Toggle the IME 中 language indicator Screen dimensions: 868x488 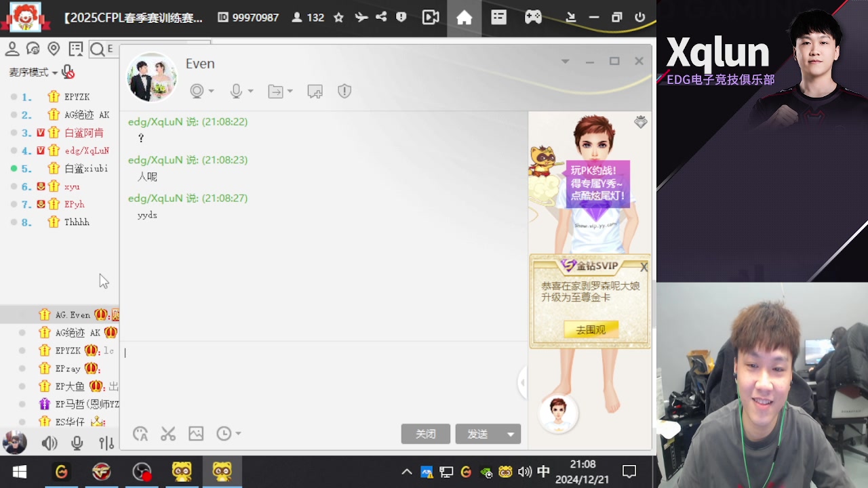click(543, 471)
